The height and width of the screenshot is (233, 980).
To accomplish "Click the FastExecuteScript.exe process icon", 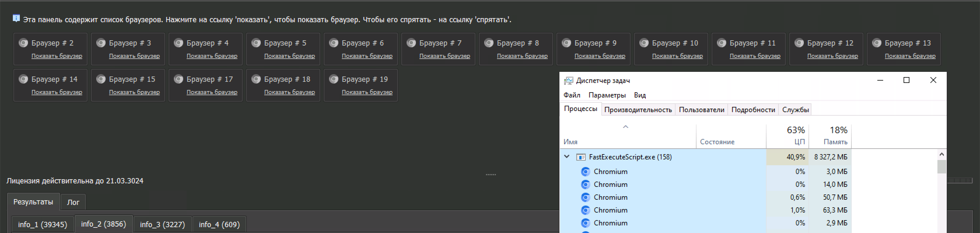I will click(580, 157).
